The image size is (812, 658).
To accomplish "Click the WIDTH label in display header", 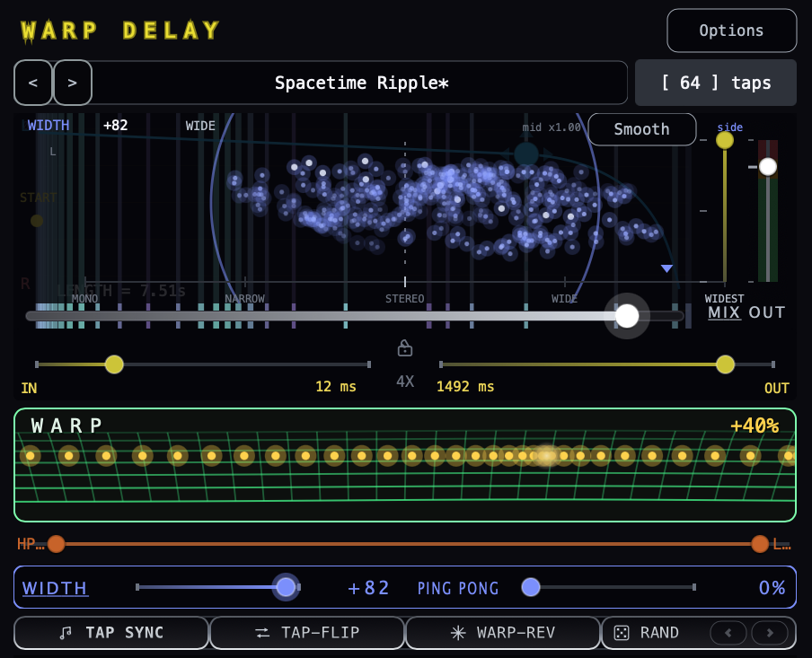I will pyautogui.click(x=49, y=126).
